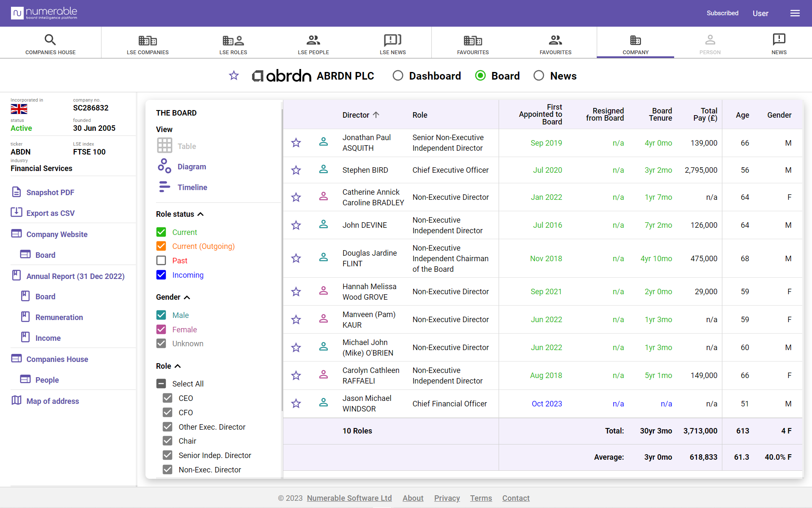Open the Privacy footer link

447,498
